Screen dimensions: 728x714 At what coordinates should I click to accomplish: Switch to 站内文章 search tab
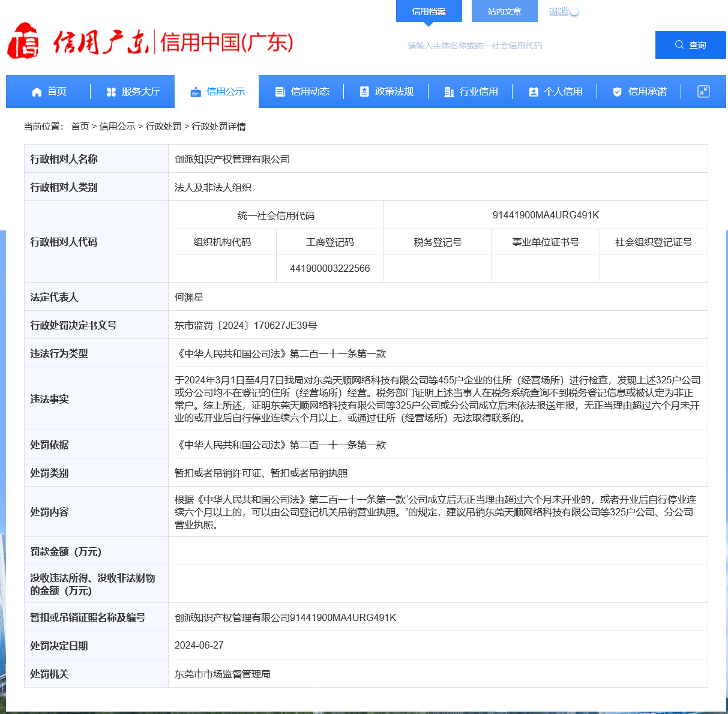[x=504, y=11]
